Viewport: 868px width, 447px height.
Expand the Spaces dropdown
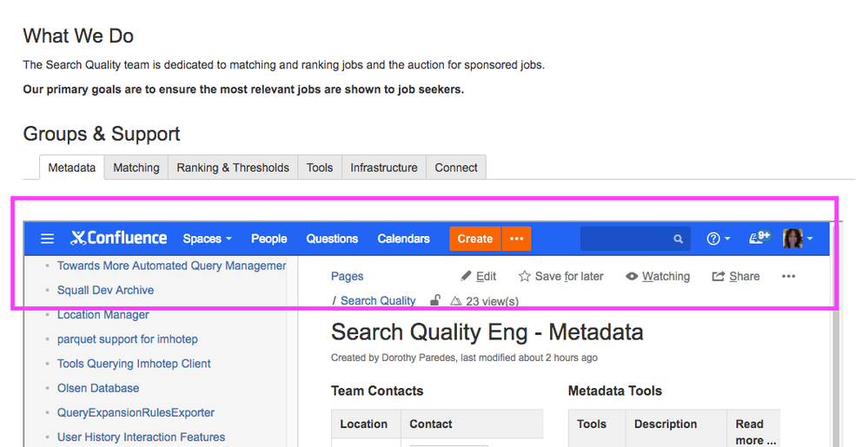coord(207,239)
